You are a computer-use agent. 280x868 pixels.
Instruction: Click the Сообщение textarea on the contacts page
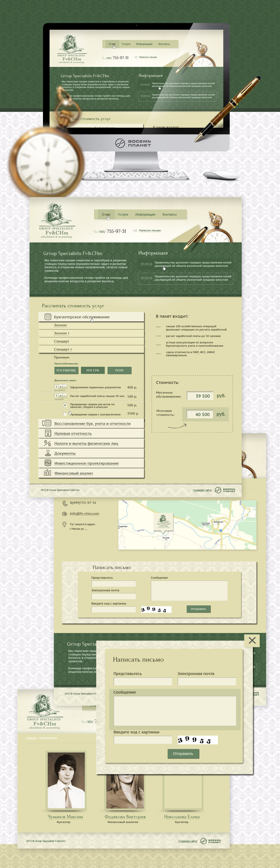pos(189,590)
